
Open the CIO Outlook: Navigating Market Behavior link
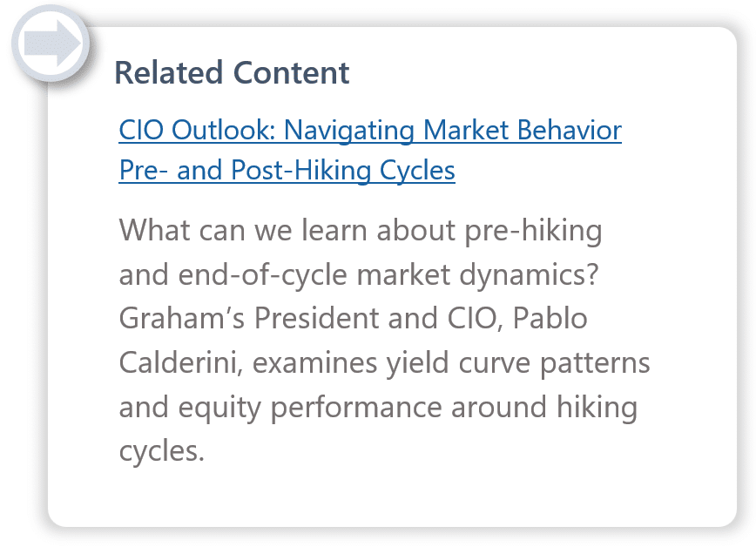[370, 131]
